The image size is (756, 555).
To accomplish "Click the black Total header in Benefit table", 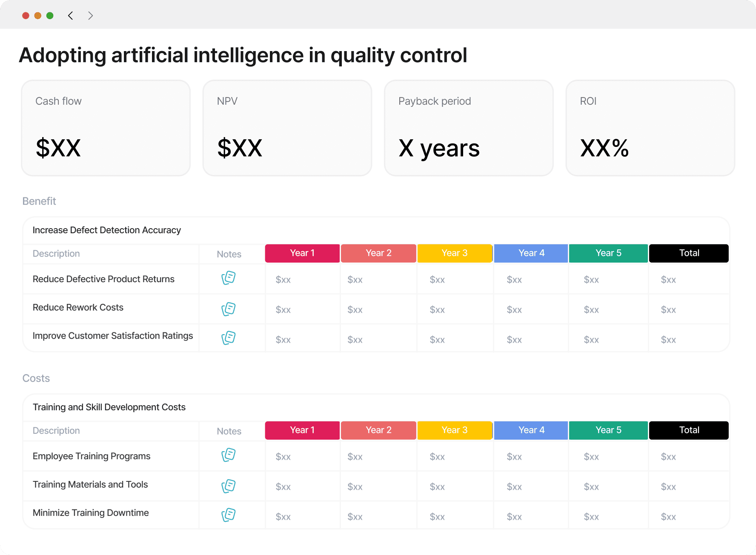I will (x=689, y=253).
